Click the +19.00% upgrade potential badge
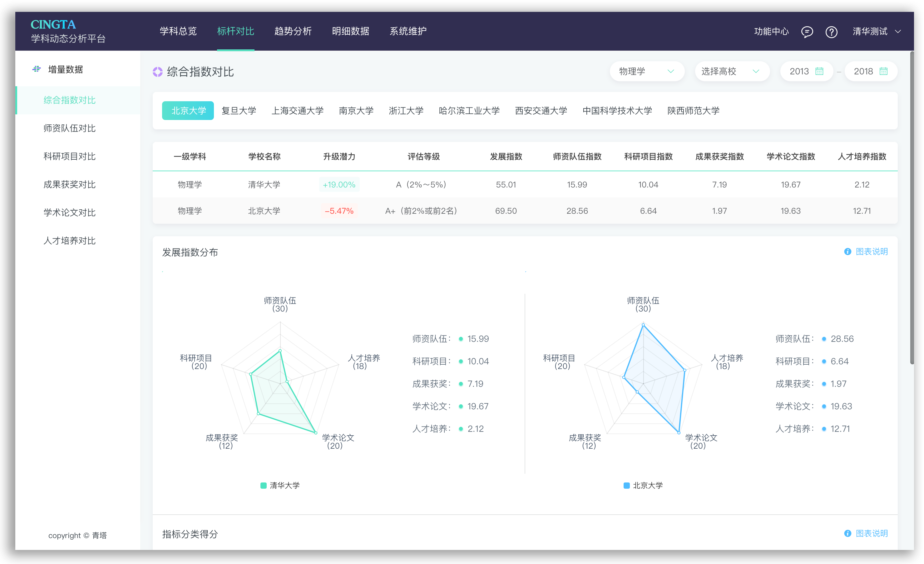924x564 pixels. (x=339, y=185)
